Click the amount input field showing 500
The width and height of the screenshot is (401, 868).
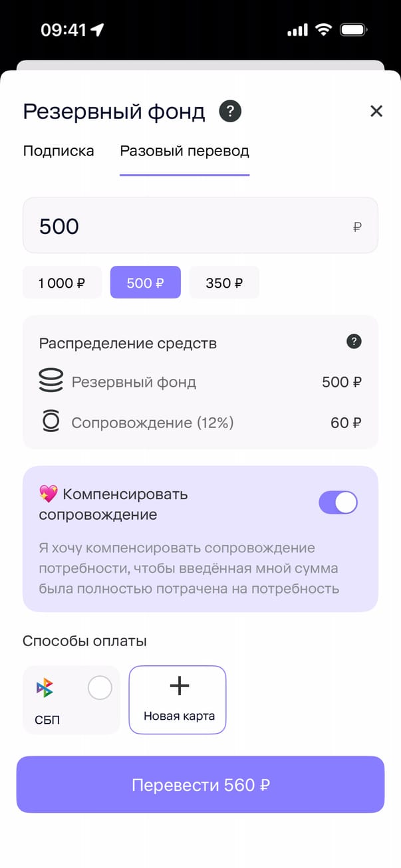pyautogui.click(x=186, y=226)
